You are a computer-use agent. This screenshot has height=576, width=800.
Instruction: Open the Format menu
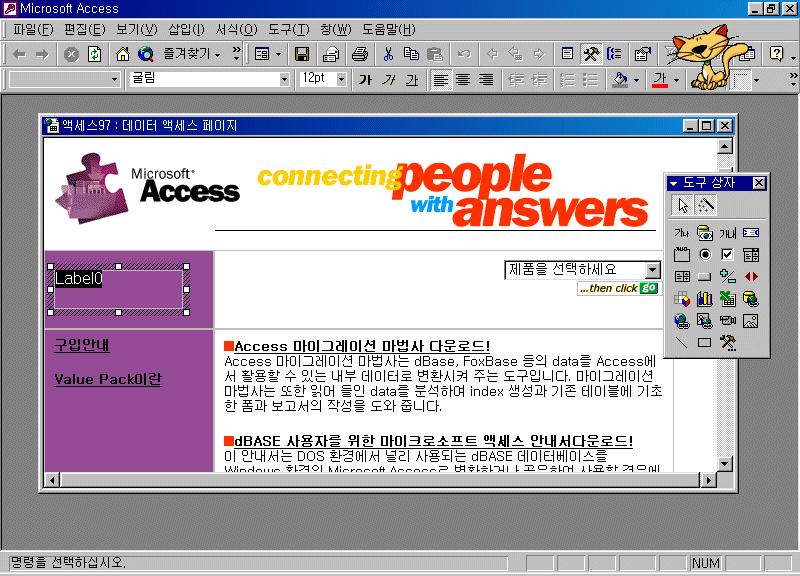[x=236, y=30]
